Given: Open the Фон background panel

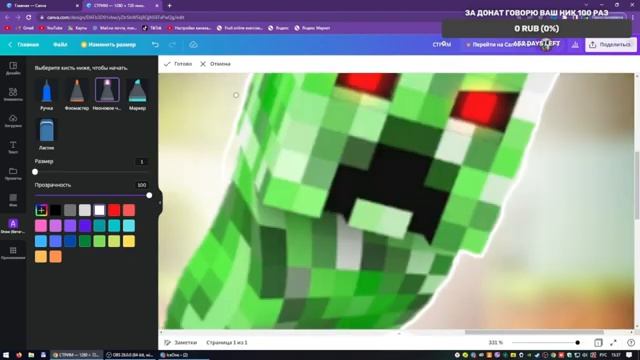Looking at the screenshot, I should (13, 200).
